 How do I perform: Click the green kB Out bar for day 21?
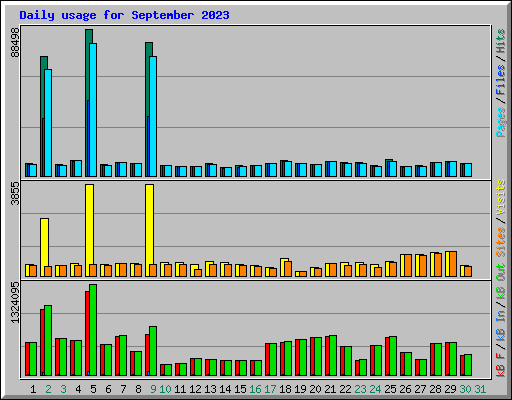333,356
